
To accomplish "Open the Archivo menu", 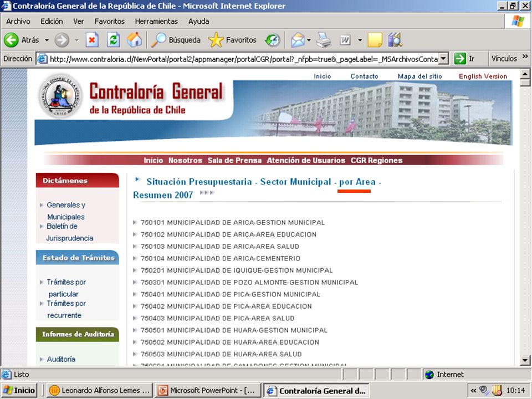I will 18,22.
